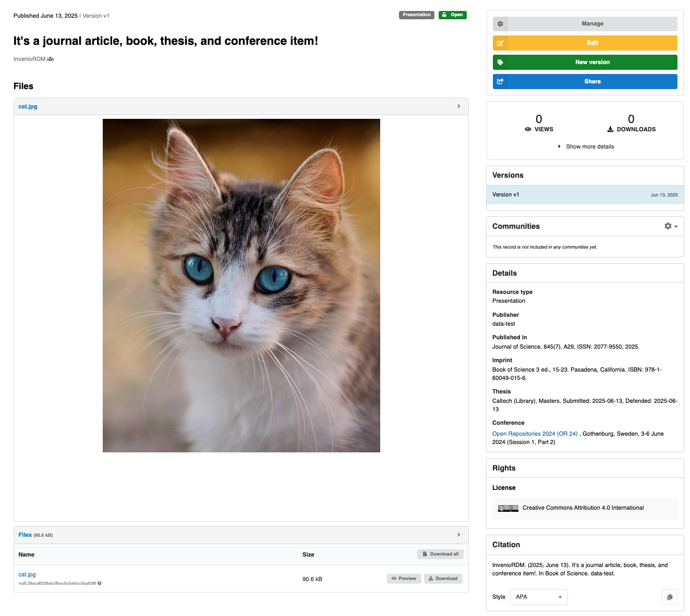Click the contributors group icon beside InvenioRDM
The image size is (690, 616).
[x=51, y=59]
